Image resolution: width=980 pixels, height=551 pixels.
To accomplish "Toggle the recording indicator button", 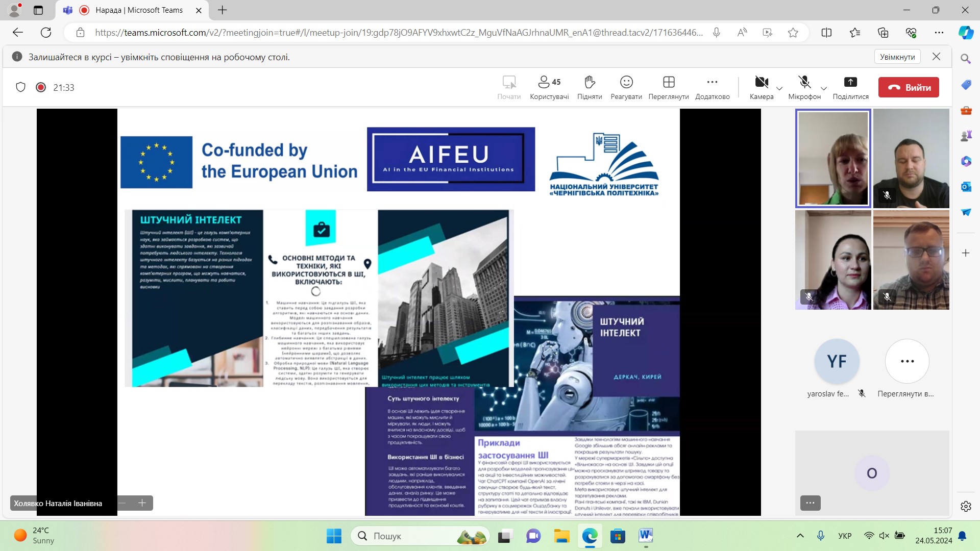I will [x=41, y=87].
